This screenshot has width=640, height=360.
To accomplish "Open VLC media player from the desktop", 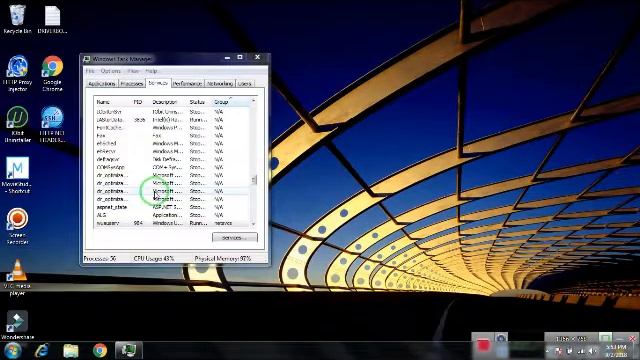I will click(17, 277).
